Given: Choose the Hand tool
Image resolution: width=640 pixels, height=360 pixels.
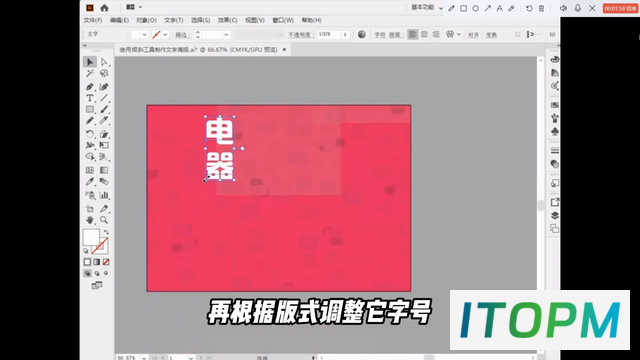Looking at the screenshot, I should pos(90,220).
